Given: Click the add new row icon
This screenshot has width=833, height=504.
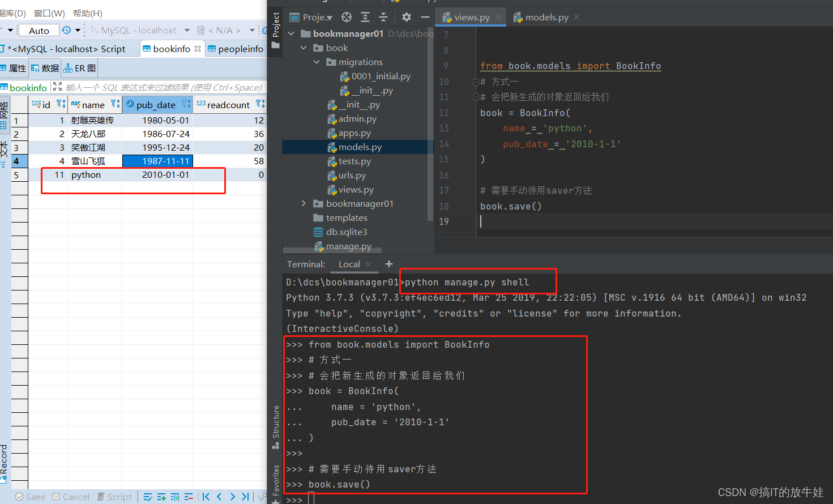Looking at the screenshot, I should 161,497.
